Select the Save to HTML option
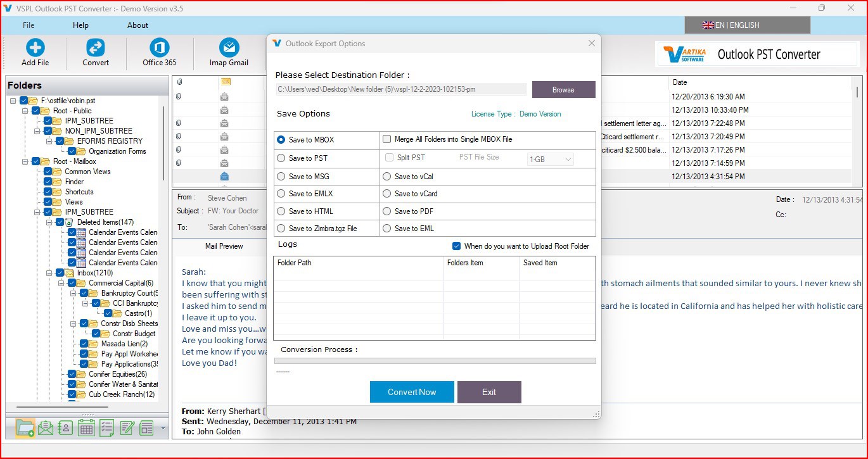This screenshot has height=459, width=868. [281, 211]
